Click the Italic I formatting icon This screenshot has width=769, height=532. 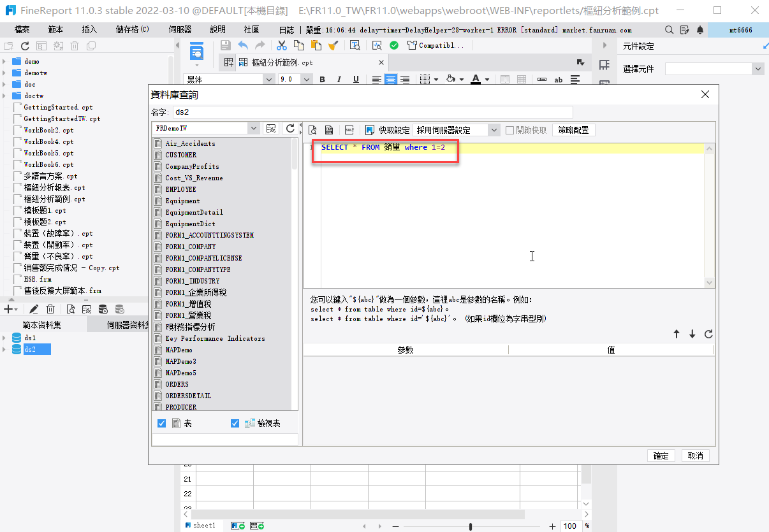click(339, 80)
